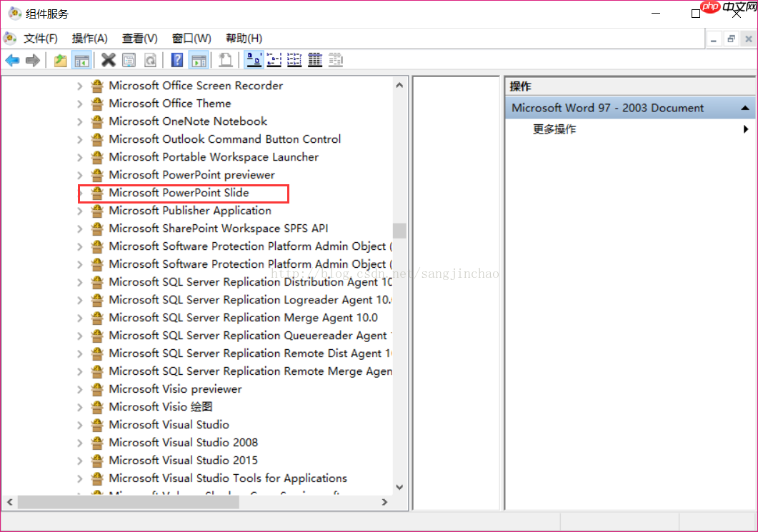The width and height of the screenshot is (758, 532).
Task: Open the 查看(V) menu
Action: [140, 38]
